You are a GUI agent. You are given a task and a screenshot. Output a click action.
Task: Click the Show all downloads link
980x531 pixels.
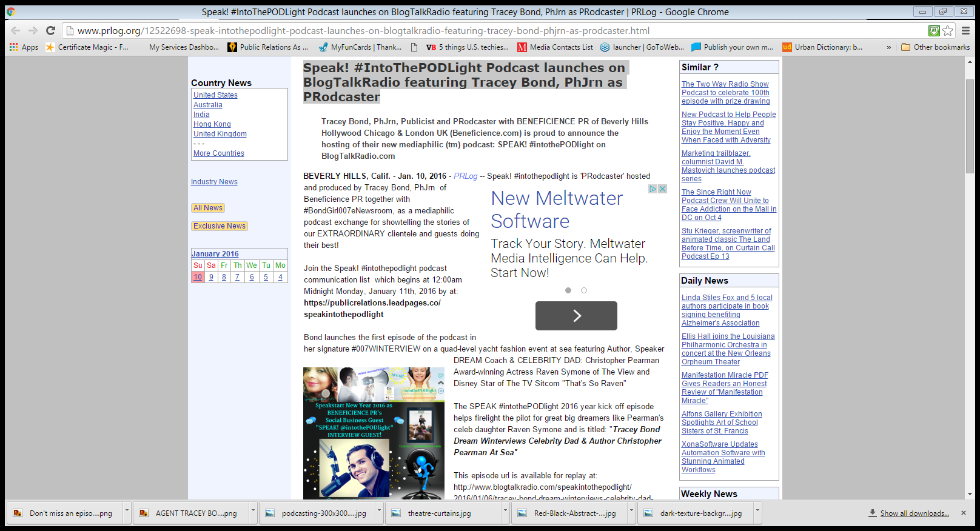point(914,513)
